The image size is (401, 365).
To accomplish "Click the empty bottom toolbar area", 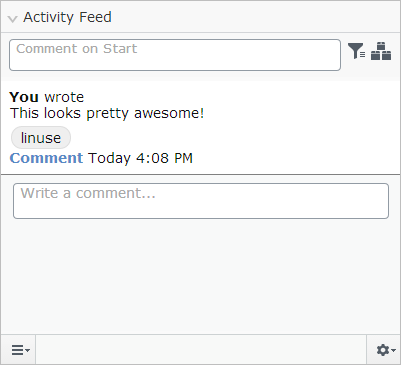I will coord(201,350).
